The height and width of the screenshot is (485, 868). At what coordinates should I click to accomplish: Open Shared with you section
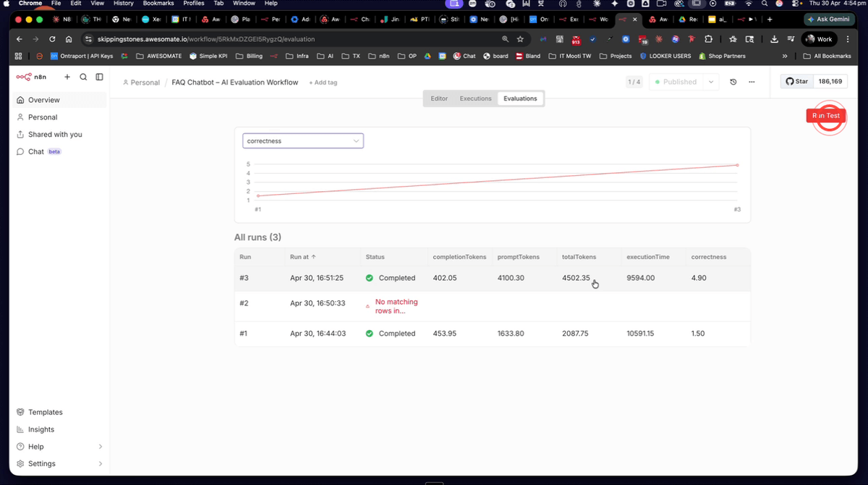coord(59,135)
